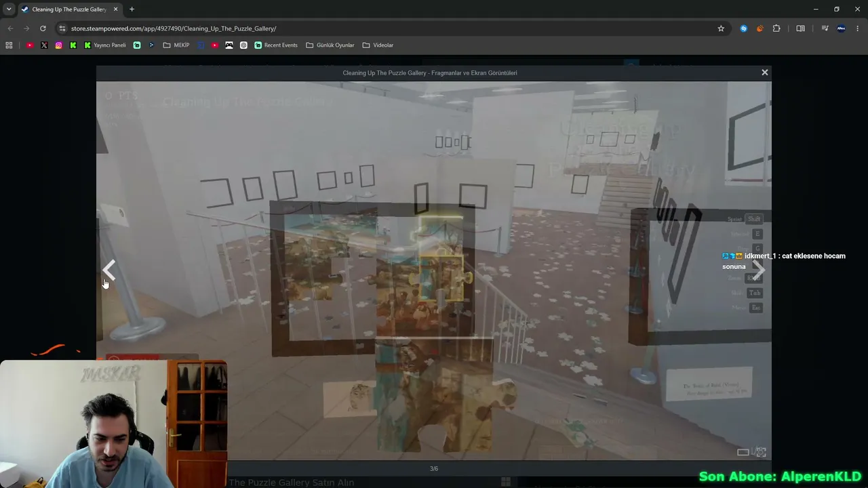Open a new browser tab
Image resolution: width=868 pixels, height=488 pixels.
[x=132, y=9]
